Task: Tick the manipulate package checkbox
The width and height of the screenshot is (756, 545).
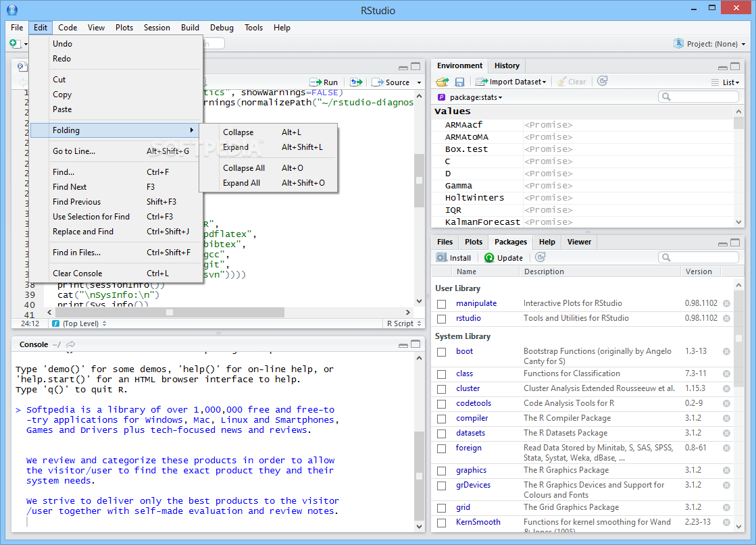Action: [x=442, y=304]
